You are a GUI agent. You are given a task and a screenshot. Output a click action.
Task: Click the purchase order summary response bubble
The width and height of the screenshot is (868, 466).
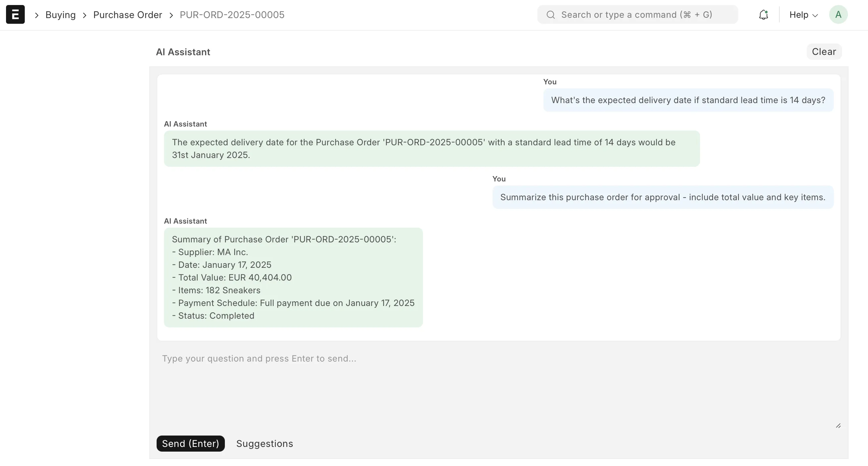pyautogui.click(x=293, y=277)
